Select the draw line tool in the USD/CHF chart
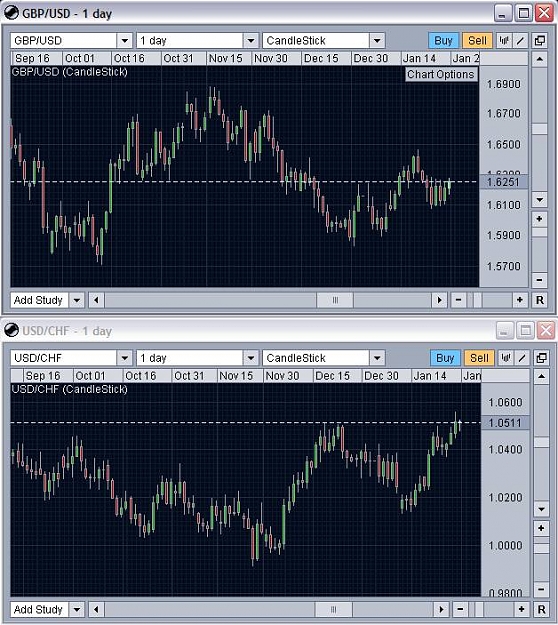This screenshot has height=625, width=558. click(522, 358)
